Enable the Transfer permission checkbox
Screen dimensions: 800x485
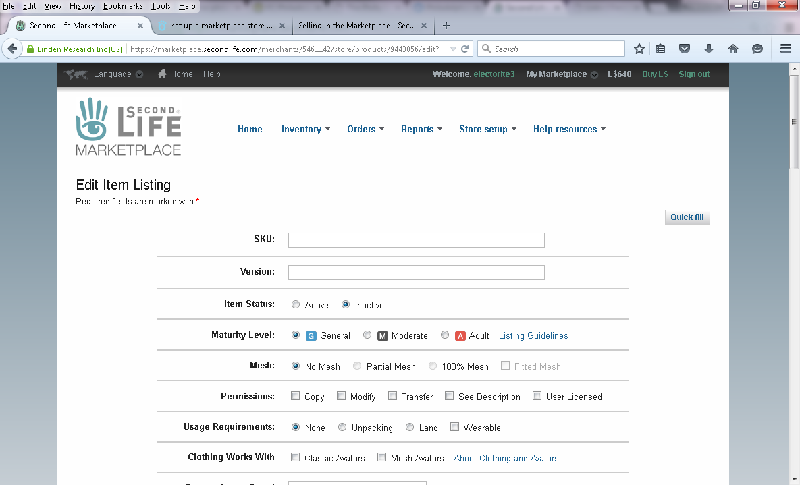coord(392,396)
